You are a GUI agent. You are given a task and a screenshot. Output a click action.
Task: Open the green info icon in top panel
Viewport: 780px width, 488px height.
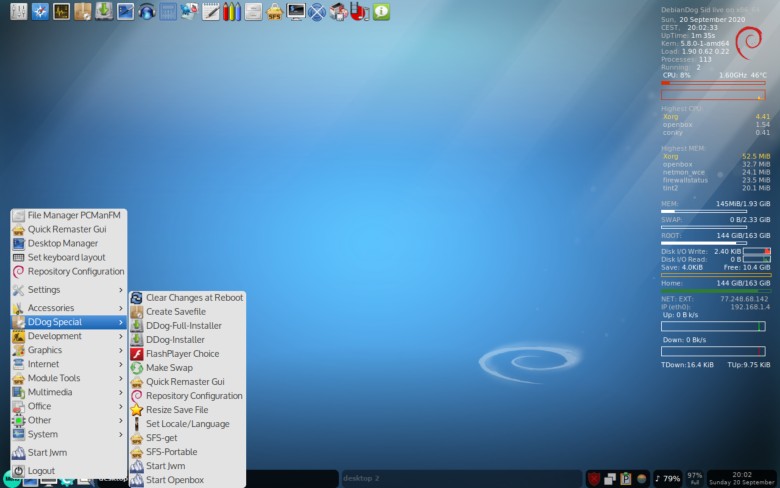click(x=381, y=12)
